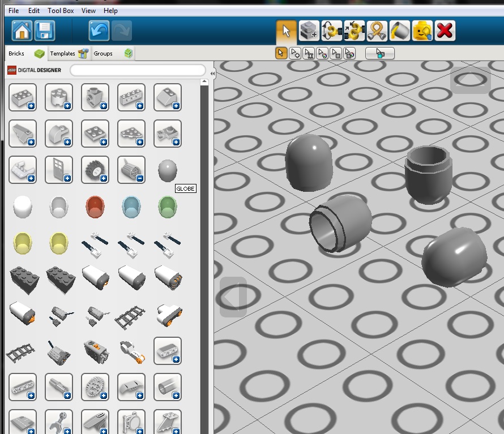Open the Edit menu
Viewport: 504px width, 434px height.
pos(34,11)
